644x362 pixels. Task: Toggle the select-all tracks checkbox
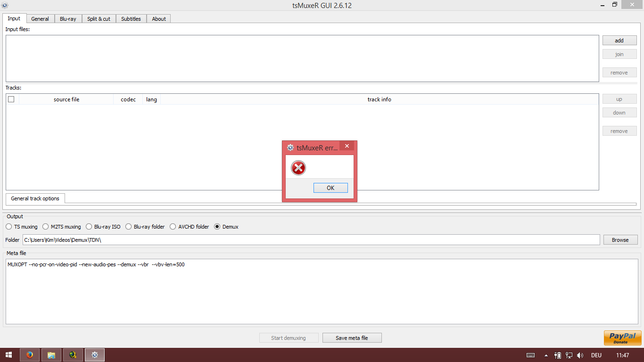click(11, 99)
